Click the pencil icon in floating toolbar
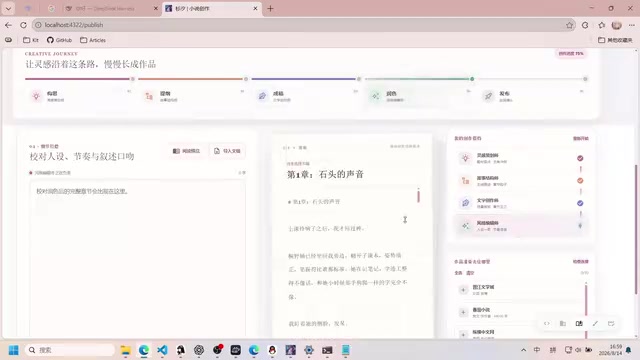The width and height of the screenshot is (640, 360). coord(595,323)
